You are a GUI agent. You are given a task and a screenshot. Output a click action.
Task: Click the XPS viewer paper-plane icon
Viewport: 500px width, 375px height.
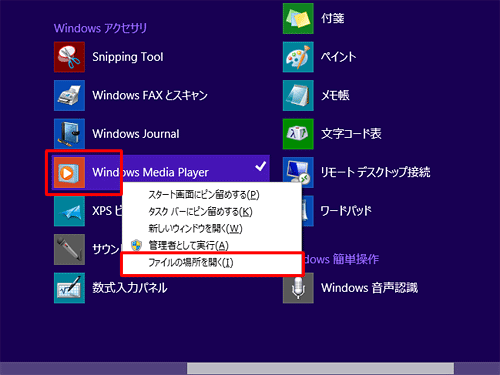click(69, 211)
